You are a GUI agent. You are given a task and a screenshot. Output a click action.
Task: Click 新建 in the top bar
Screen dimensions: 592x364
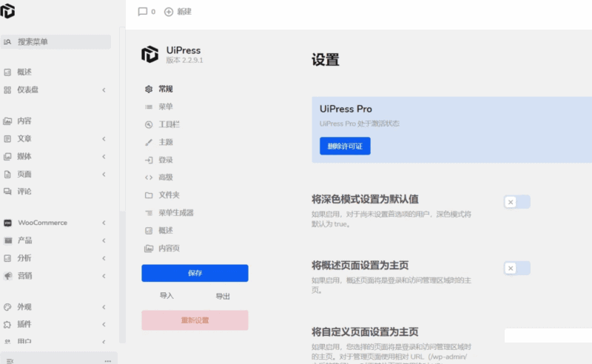click(x=184, y=12)
